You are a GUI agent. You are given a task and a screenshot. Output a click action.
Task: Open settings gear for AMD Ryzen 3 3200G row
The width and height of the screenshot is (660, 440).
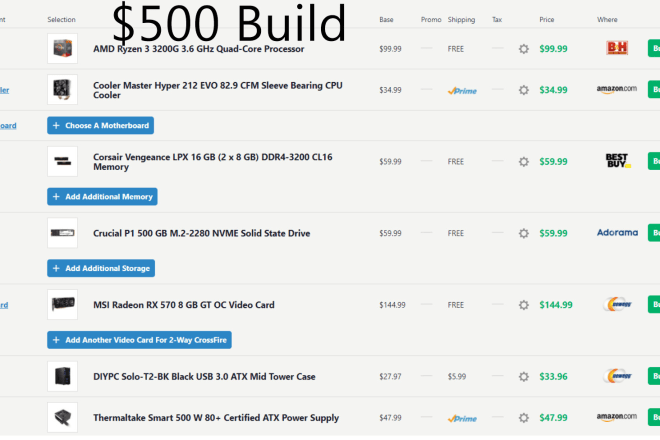click(524, 49)
